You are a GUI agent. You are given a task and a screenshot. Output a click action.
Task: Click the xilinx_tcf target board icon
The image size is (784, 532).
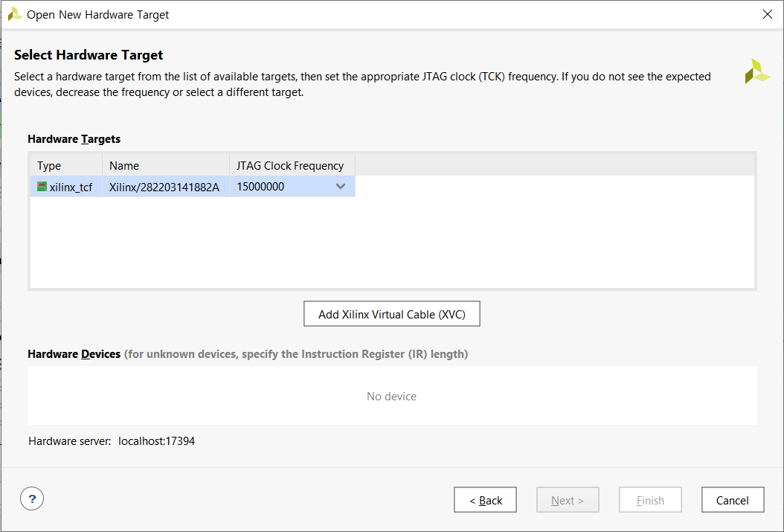tap(42, 187)
